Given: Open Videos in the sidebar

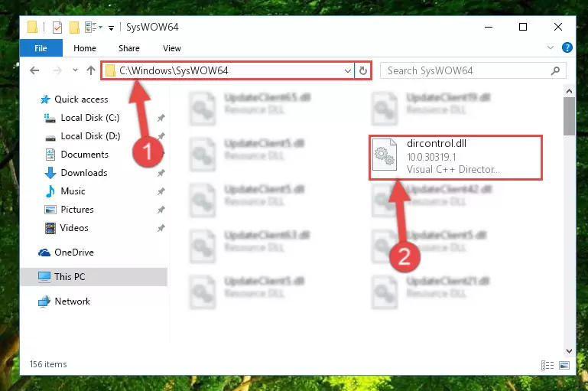Looking at the screenshot, I should click(x=74, y=228).
